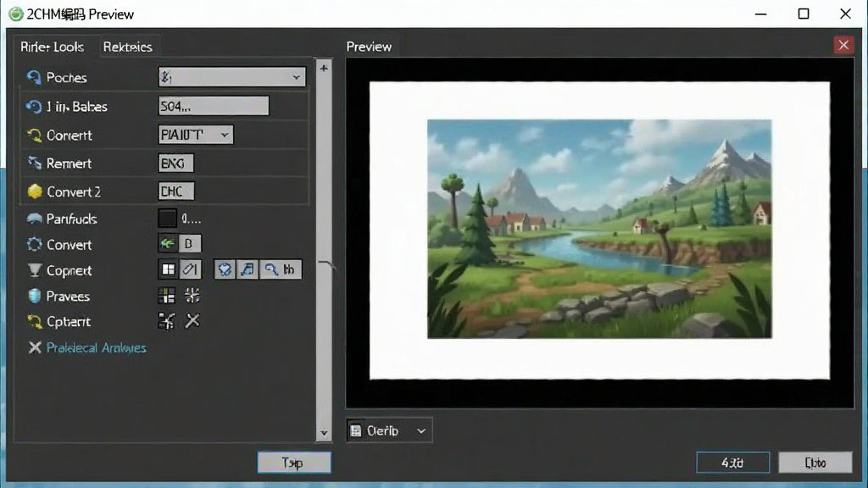Click the Pravees cylinder icon
This screenshot has height=488, width=868.
coord(34,296)
